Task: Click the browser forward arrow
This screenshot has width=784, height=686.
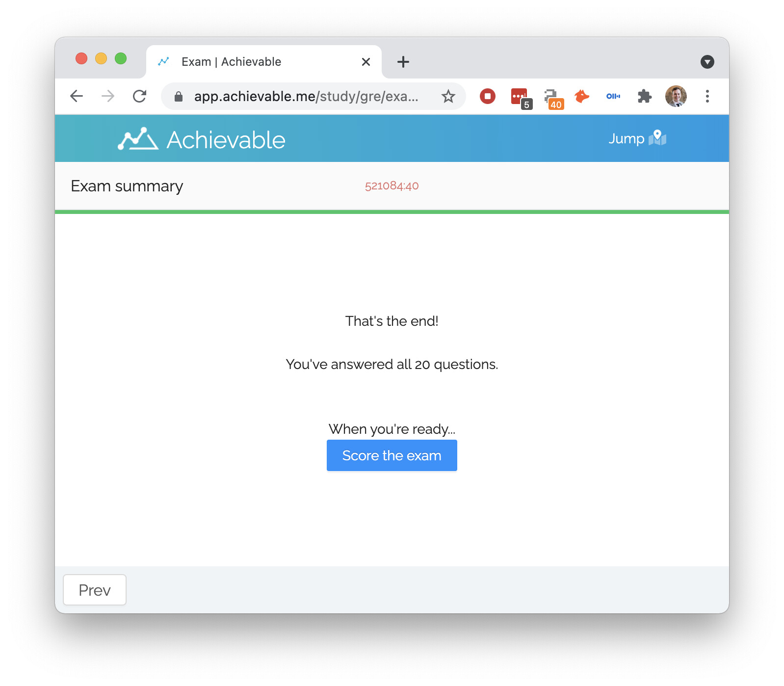Action: (x=108, y=96)
